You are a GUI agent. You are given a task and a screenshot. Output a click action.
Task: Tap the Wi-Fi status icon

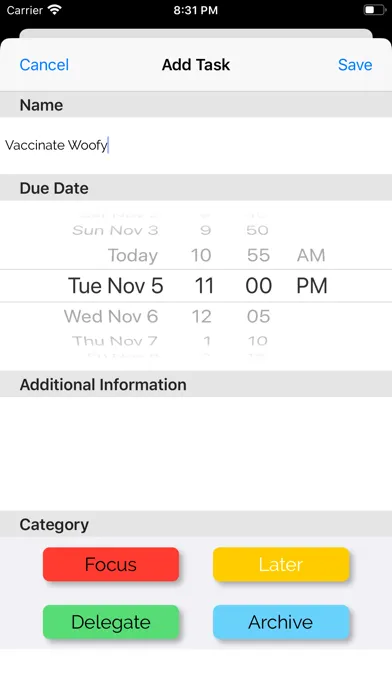pos(55,10)
